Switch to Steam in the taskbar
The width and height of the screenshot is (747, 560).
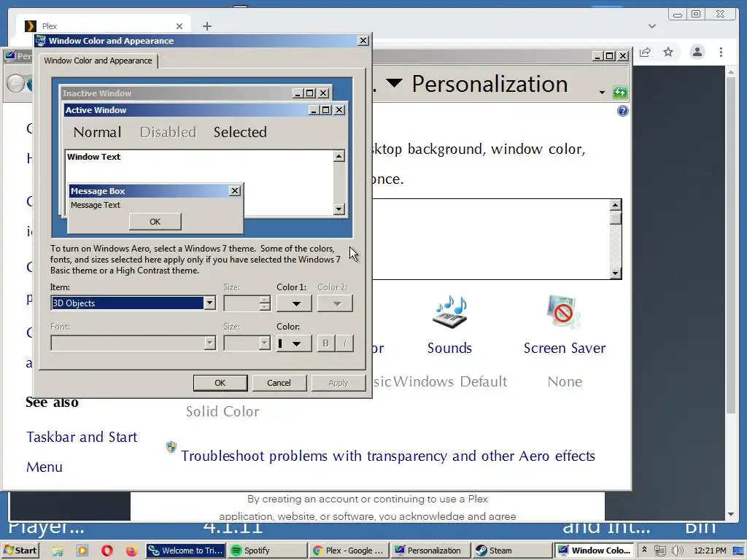(x=513, y=551)
